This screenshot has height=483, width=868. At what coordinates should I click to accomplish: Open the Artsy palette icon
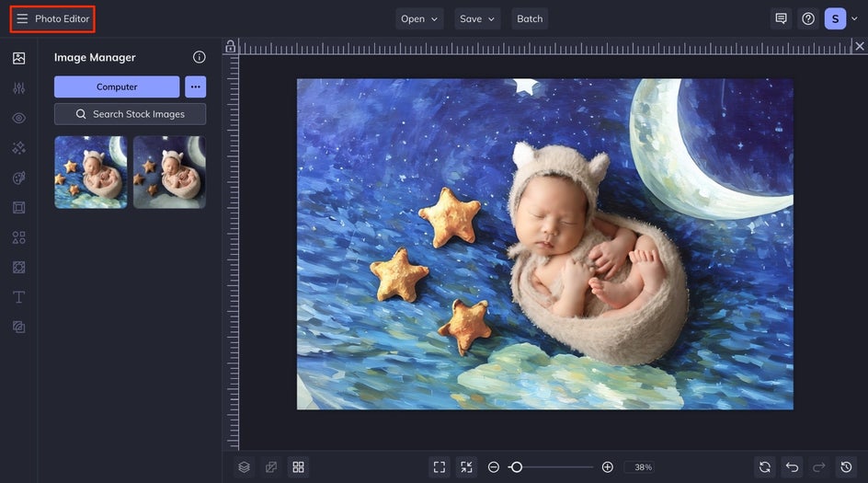point(18,178)
